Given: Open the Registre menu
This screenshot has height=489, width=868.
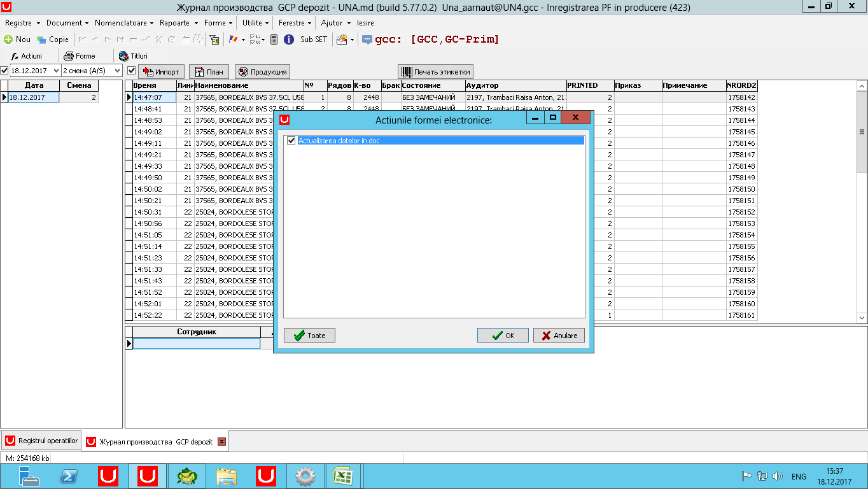Looking at the screenshot, I should coord(21,23).
